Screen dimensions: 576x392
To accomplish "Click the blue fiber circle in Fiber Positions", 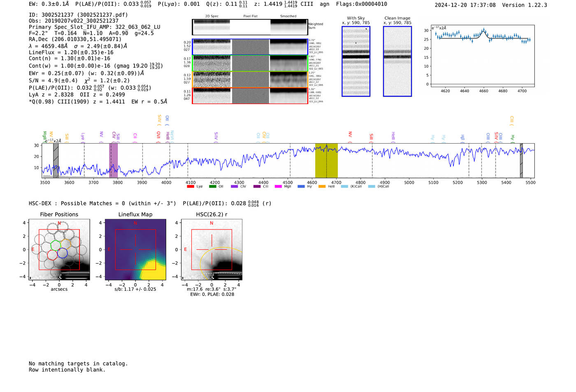I will point(63,253).
